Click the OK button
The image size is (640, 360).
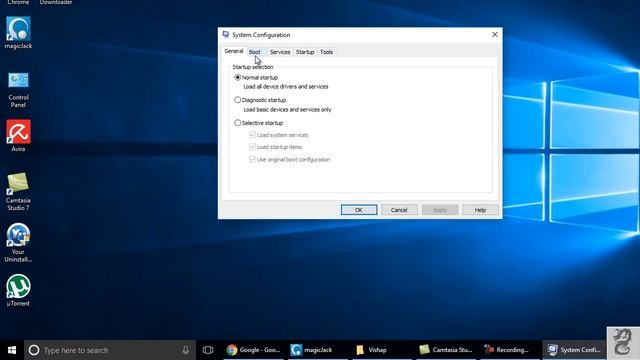(x=359, y=210)
